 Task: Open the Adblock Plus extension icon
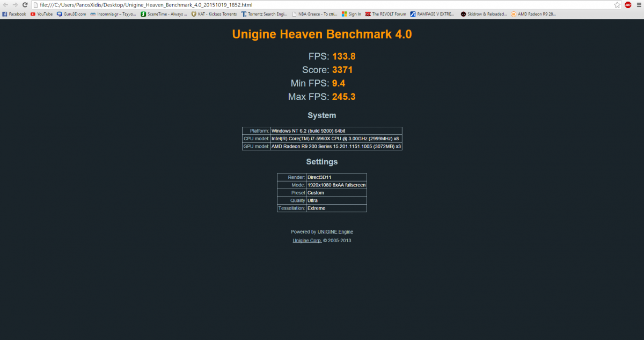coord(628,4)
